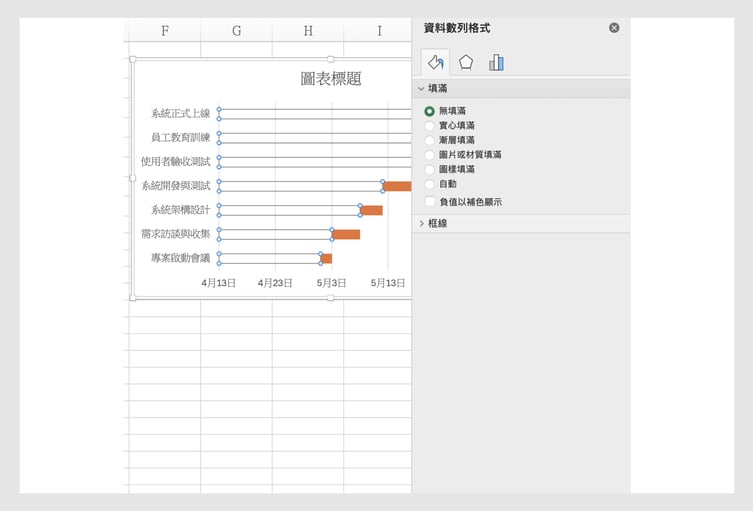Screen dimensions: 753x511
Task: Select the orange bar for 系統開發與測試
Action: pyautogui.click(x=397, y=186)
